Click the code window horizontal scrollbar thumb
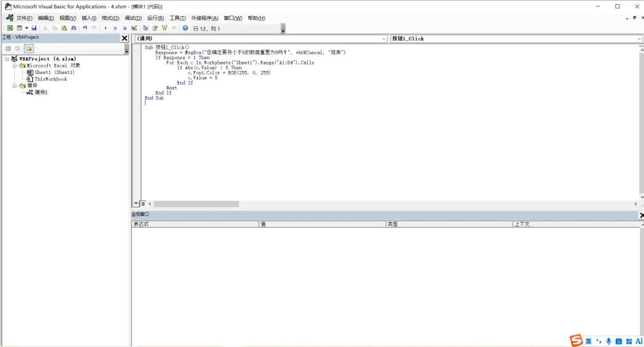The image size is (644, 347). tap(196, 204)
